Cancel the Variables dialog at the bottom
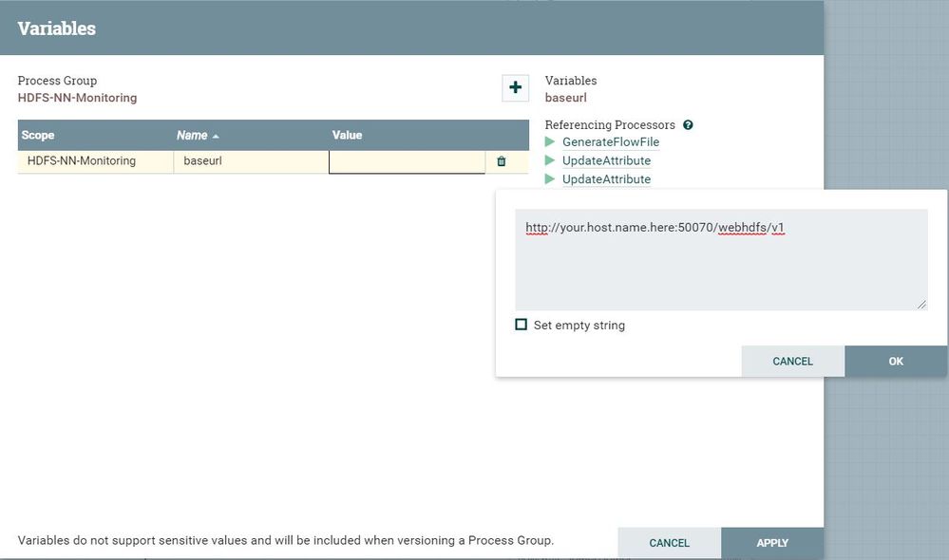 669,543
